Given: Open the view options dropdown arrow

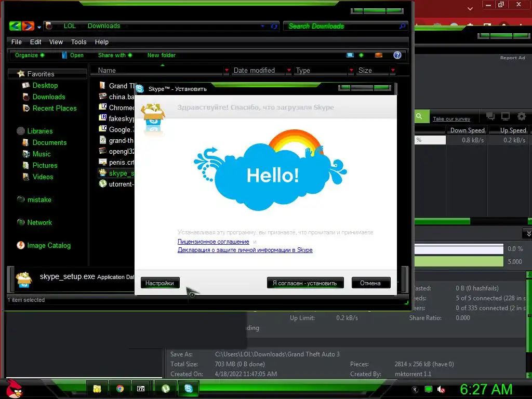Looking at the screenshot, I should pyautogui.click(x=361, y=55).
